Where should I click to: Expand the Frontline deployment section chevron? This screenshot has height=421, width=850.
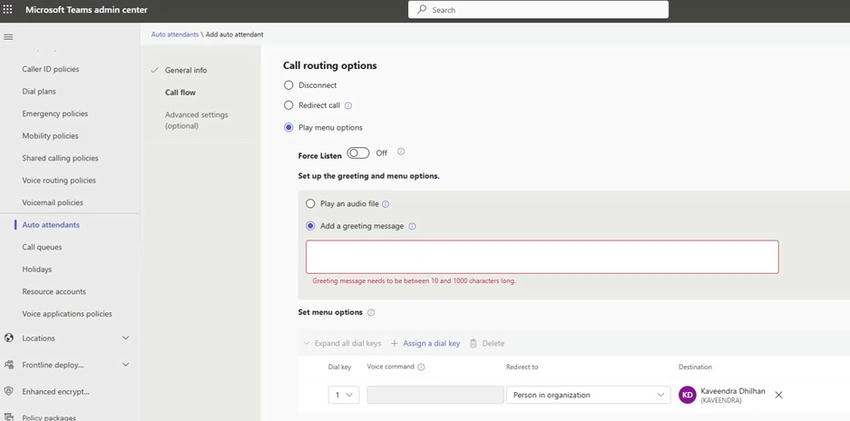click(125, 365)
